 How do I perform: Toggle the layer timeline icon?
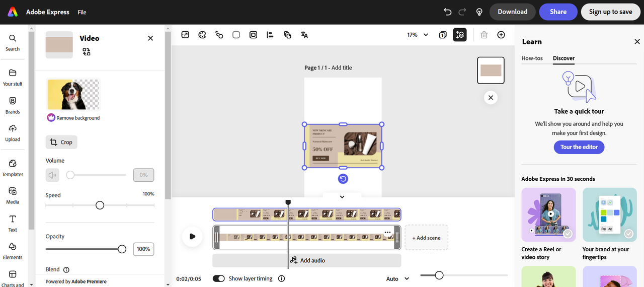pos(460,35)
